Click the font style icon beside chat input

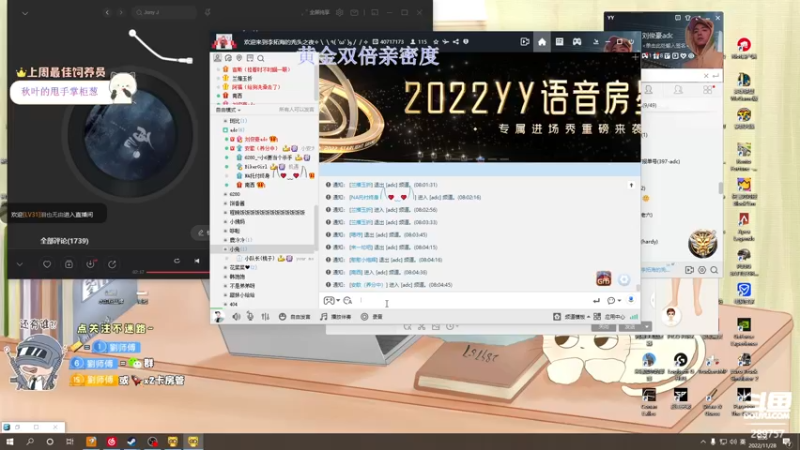tap(348, 301)
